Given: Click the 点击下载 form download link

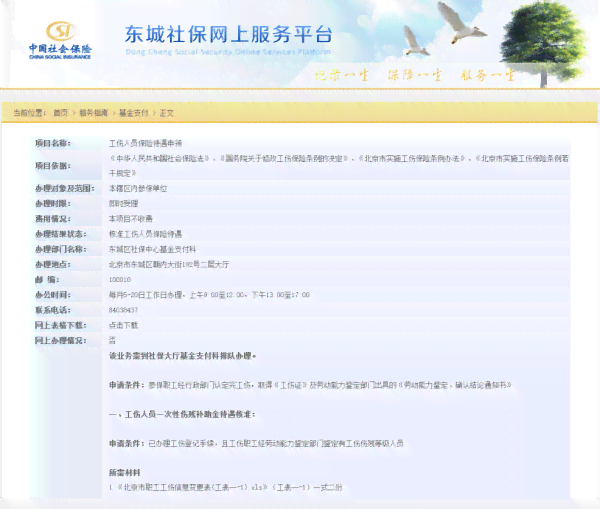Looking at the screenshot, I should [123, 325].
